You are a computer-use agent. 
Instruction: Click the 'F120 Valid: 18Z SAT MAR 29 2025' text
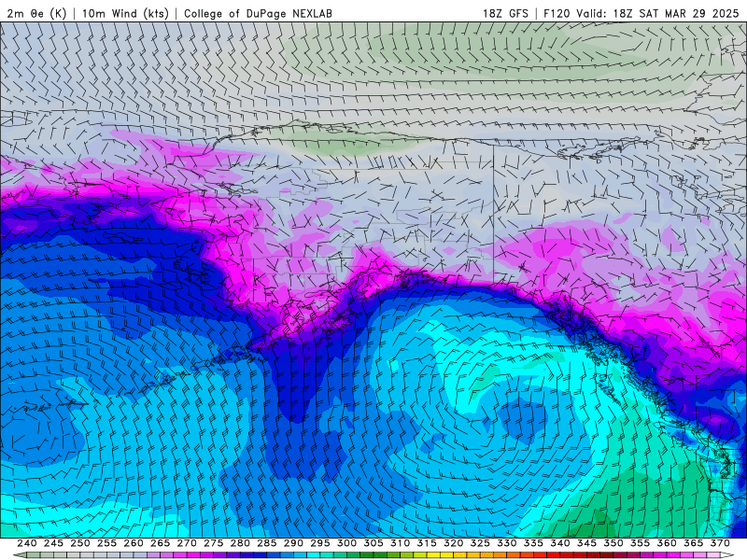click(x=641, y=13)
